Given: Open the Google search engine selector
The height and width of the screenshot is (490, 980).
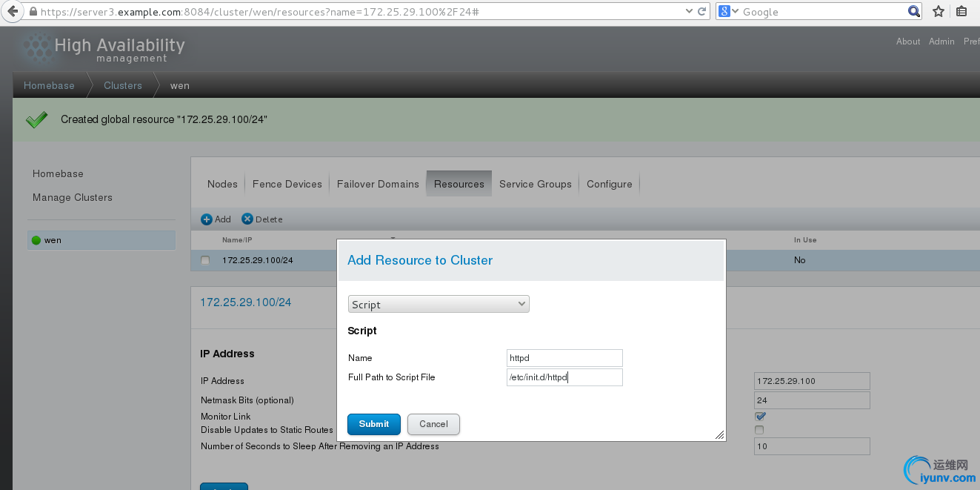Looking at the screenshot, I should click(x=729, y=12).
